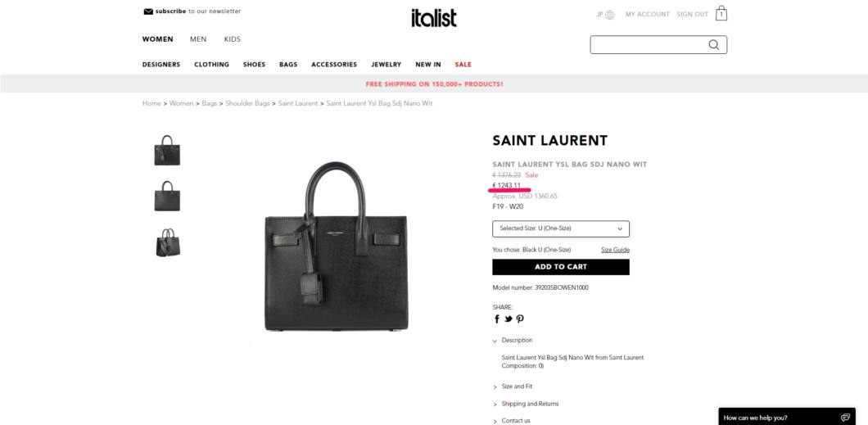Select the second bag thumbnail image
The image size is (868, 425).
[x=166, y=196]
